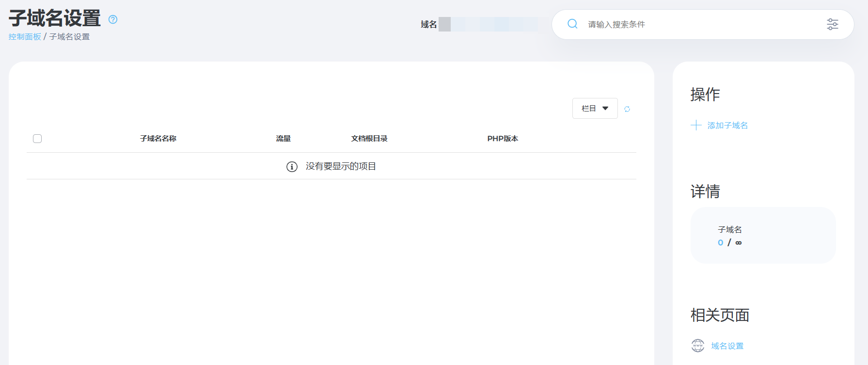Go to 控制面板 breadcrumb link
Image resolution: width=868 pixels, height=365 pixels.
coord(25,37)
